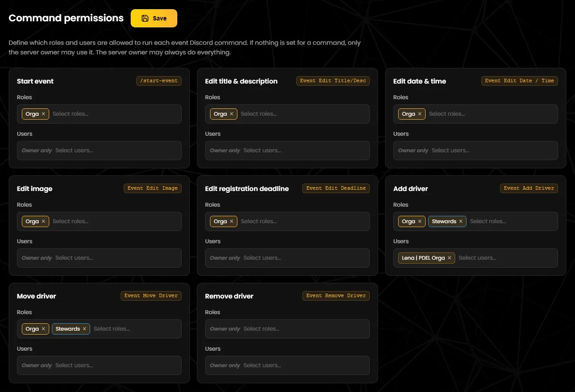Click the Add driver card title

(x=411, y=189)
